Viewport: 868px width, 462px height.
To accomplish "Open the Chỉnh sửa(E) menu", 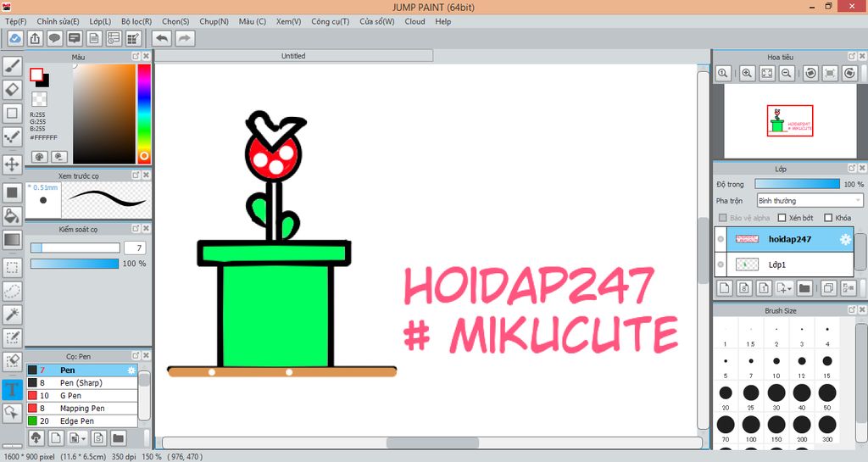I will click(x=58, y=21).
